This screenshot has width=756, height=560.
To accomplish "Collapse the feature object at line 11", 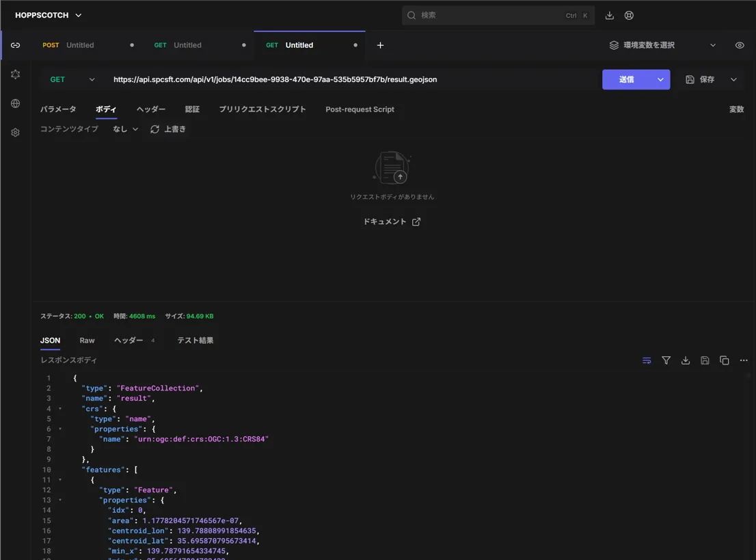I will 60,480.
